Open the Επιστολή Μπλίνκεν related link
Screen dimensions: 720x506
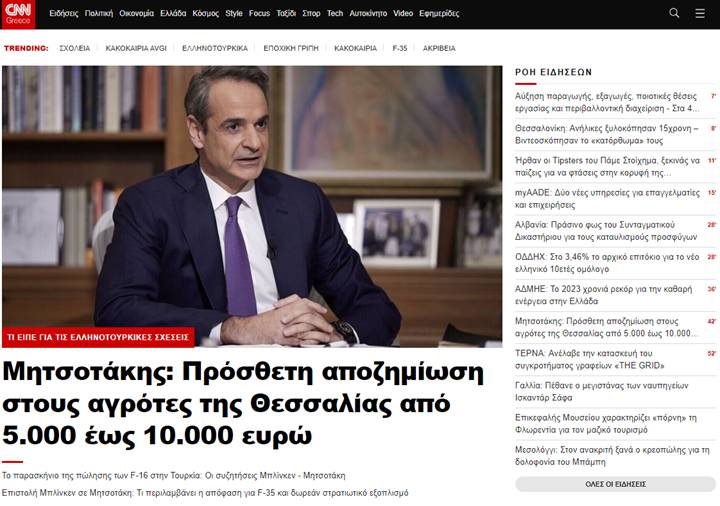point(205,493)
